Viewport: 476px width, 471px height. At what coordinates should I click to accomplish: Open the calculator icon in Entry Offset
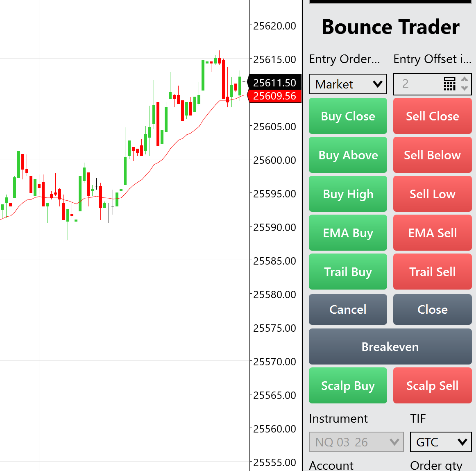[x=449, y=84]
